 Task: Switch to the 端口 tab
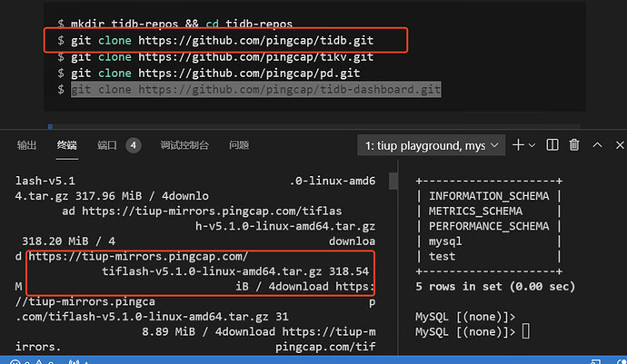pyautogui.click(x=106, y=145)
